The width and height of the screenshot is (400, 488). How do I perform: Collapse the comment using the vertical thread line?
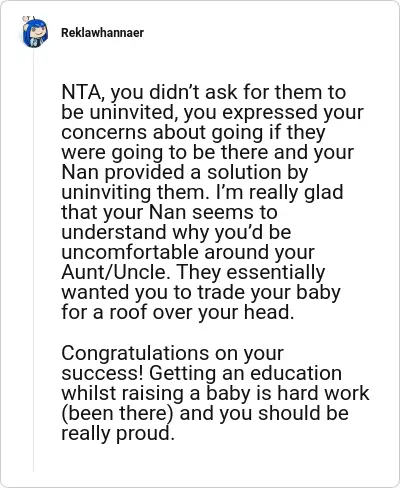tap(33, 260)
